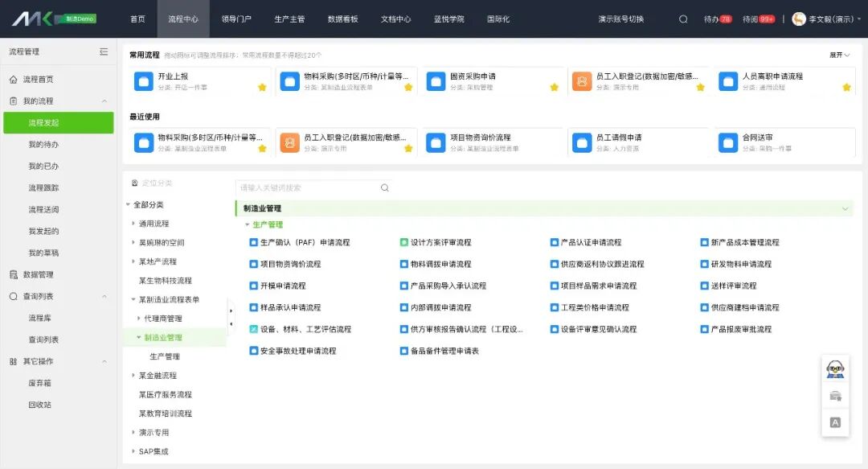Click 演示账号切换 in header
Screen dimensions: 868x469
[x=620, y=19]
